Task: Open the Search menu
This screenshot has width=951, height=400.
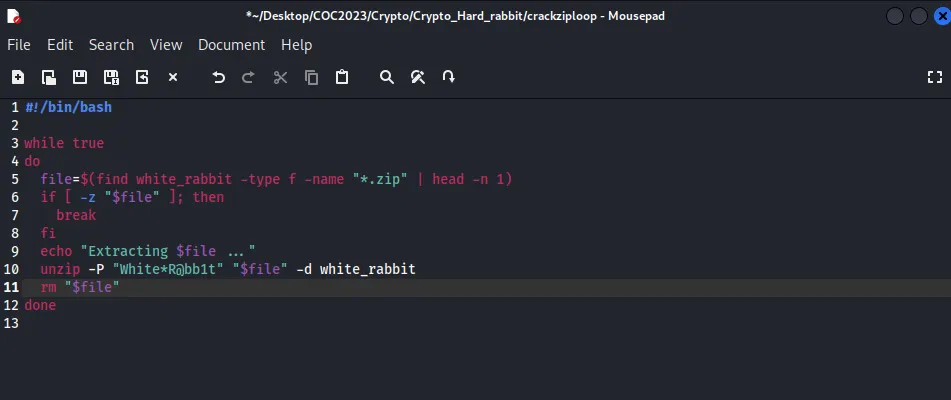Action: [x=112, y=45]
